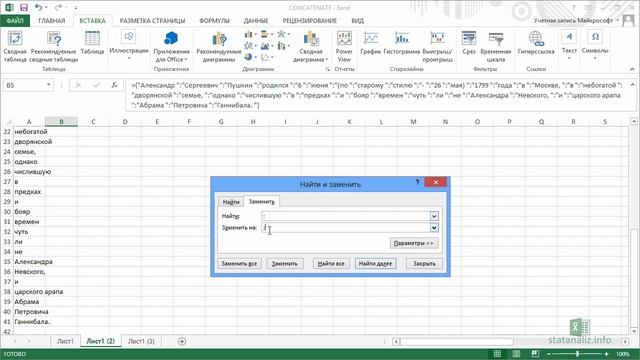Click the Save icon in quick access toolbar
This screenshot has height=360, width=640.
pyautogui.click(x=24, y=7)
